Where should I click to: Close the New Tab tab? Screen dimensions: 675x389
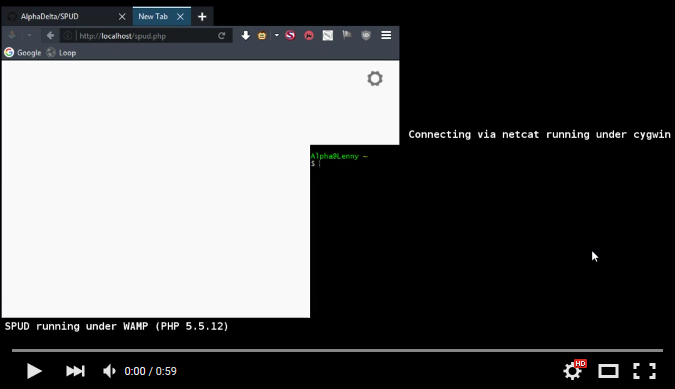180,16
